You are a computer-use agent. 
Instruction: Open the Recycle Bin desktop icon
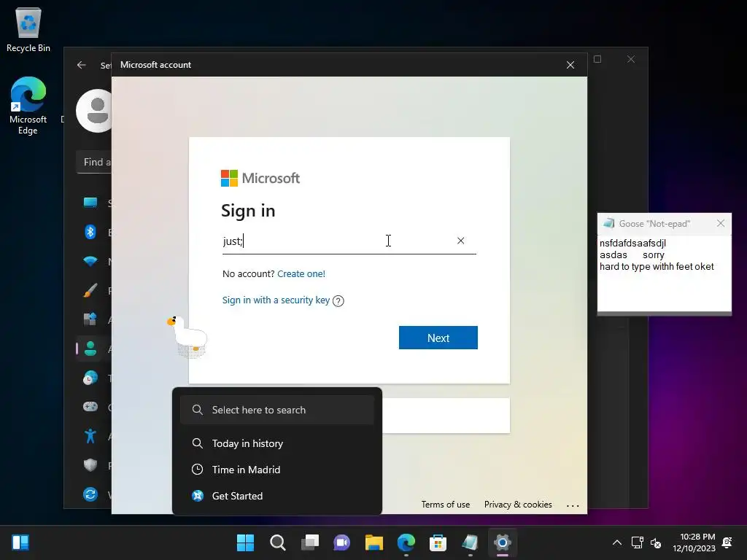[x=28, y=29]
